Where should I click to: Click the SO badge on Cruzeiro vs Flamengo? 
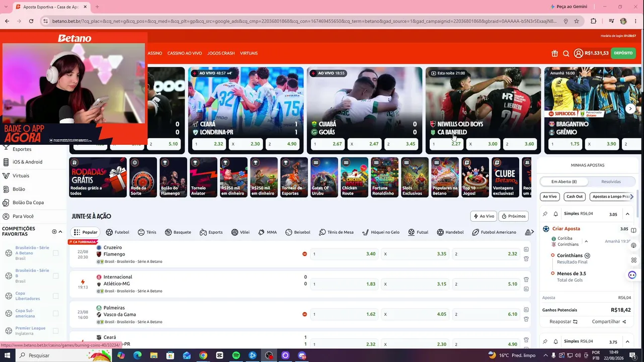[304, 254]
